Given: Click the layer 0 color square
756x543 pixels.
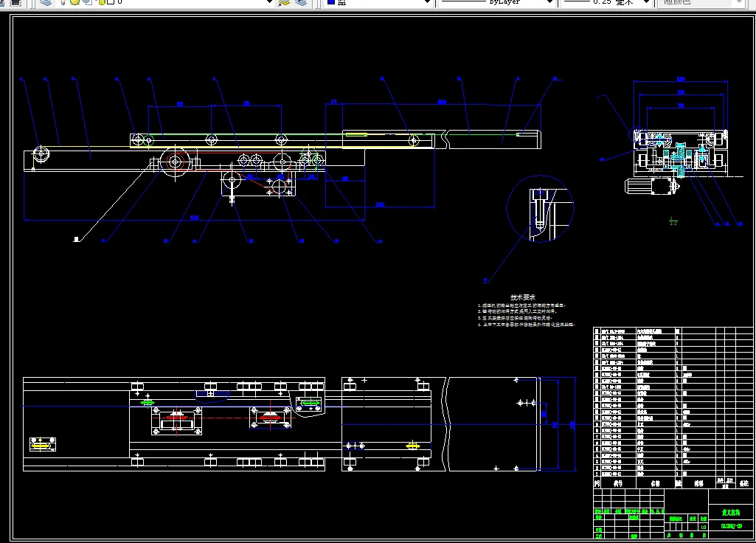Looking at the screenshot, I should [x=111, y=2].
